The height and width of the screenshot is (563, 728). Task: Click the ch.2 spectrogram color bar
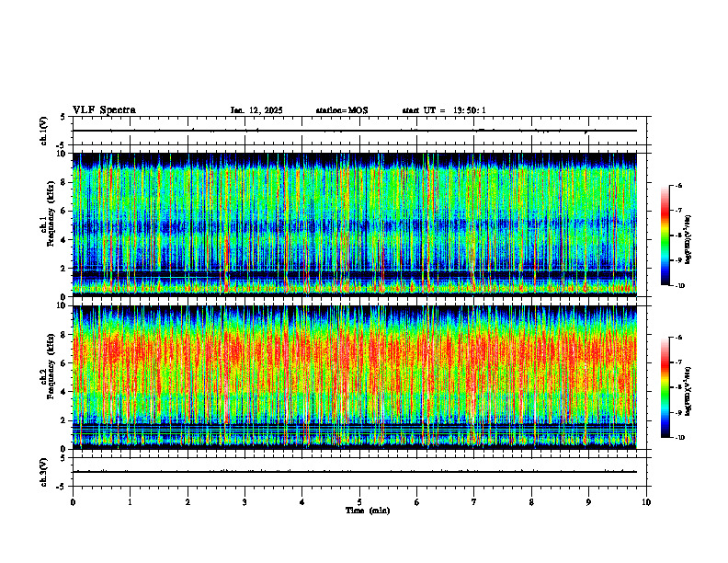tap(665, 387)
